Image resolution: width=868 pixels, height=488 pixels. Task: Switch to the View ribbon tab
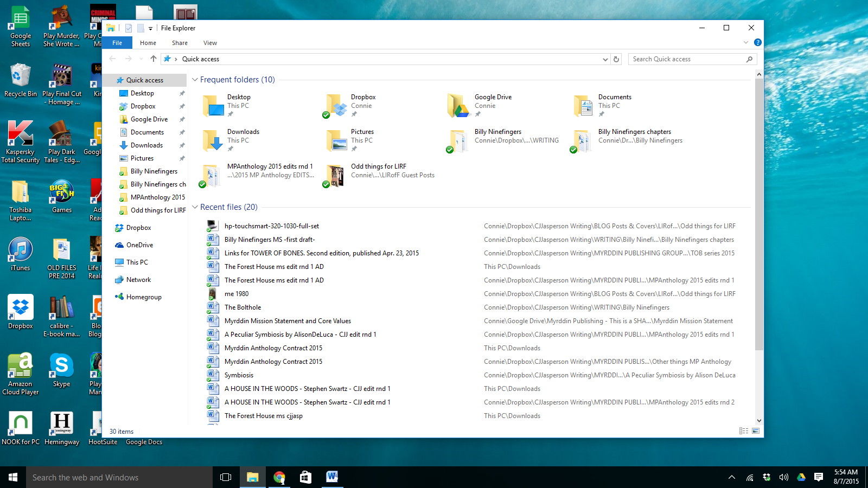click(x=210, y=43)
